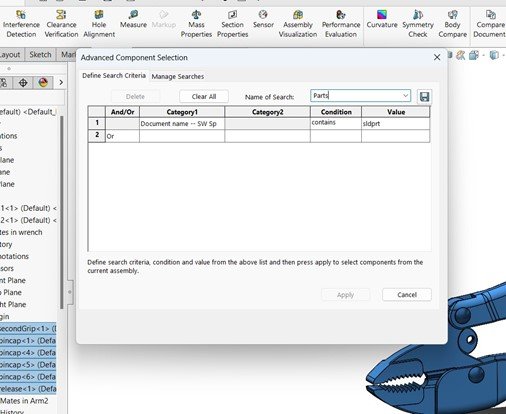Select Mates in wrench tree item
The width and height of the screenshot is (506, 414).
tap(21, 232)
